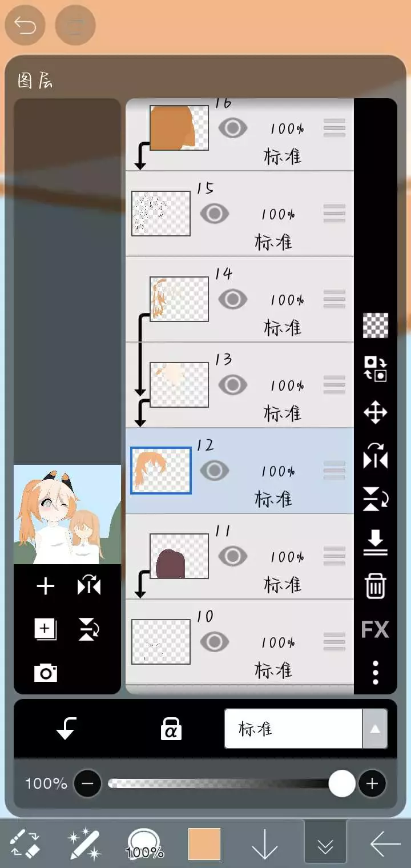Toggle clipping with the bent arrow button
This screenshot has width=411, height=868.
pos(66,729)
